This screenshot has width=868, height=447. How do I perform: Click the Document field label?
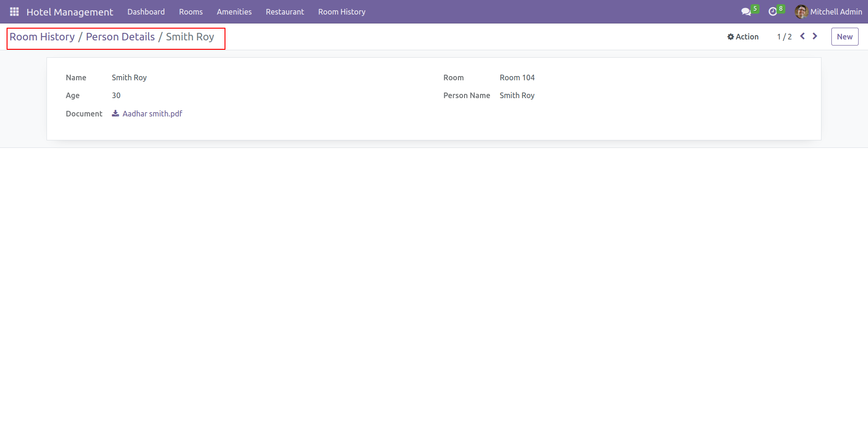click(x=84, y=114)
